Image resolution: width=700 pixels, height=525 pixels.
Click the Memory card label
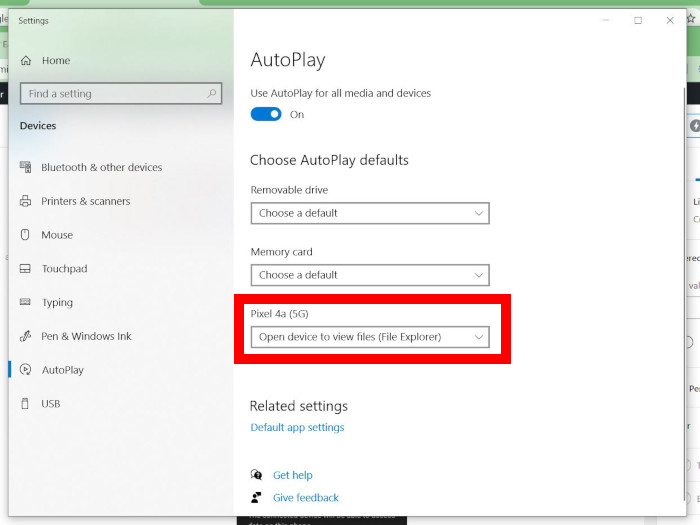tap(282, 252)
